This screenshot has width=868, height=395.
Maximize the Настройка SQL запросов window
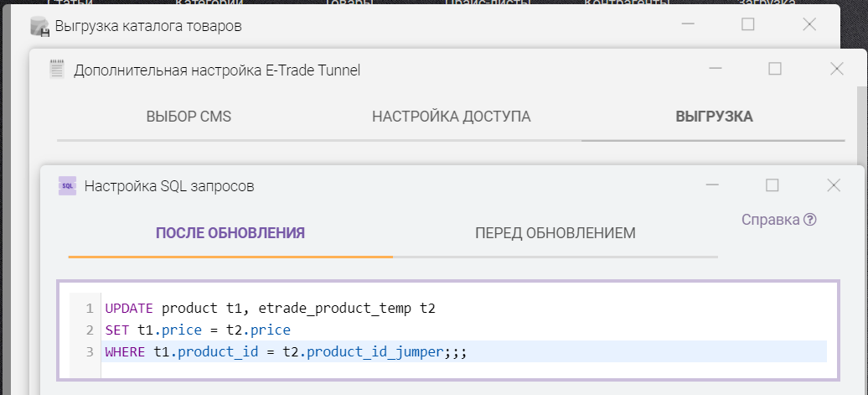[x=772, y=185]
